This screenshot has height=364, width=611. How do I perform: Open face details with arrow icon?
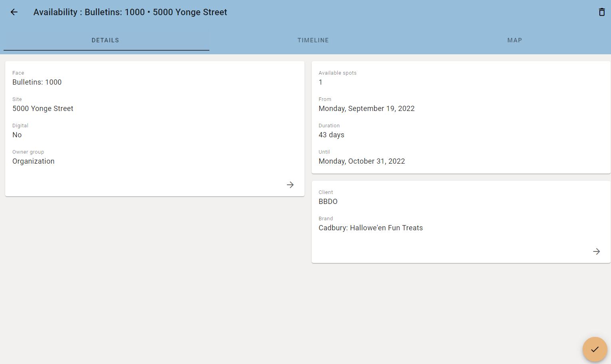(290, 185)
